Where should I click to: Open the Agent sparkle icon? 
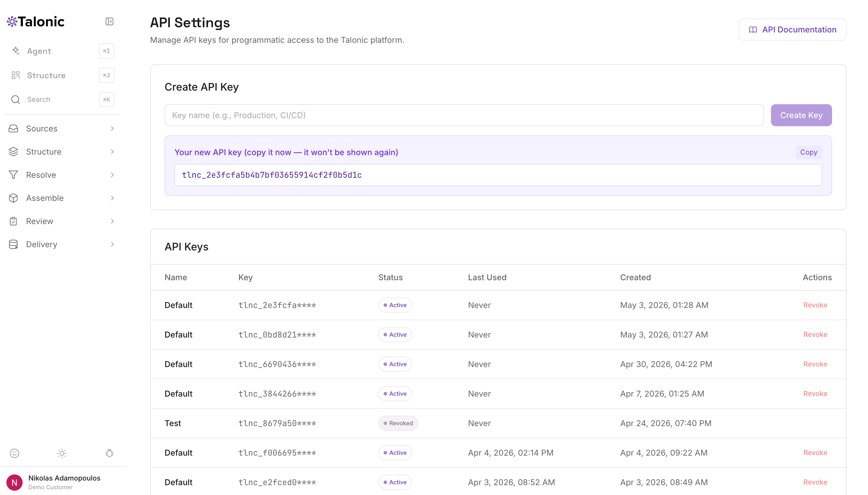click(16, 51)
